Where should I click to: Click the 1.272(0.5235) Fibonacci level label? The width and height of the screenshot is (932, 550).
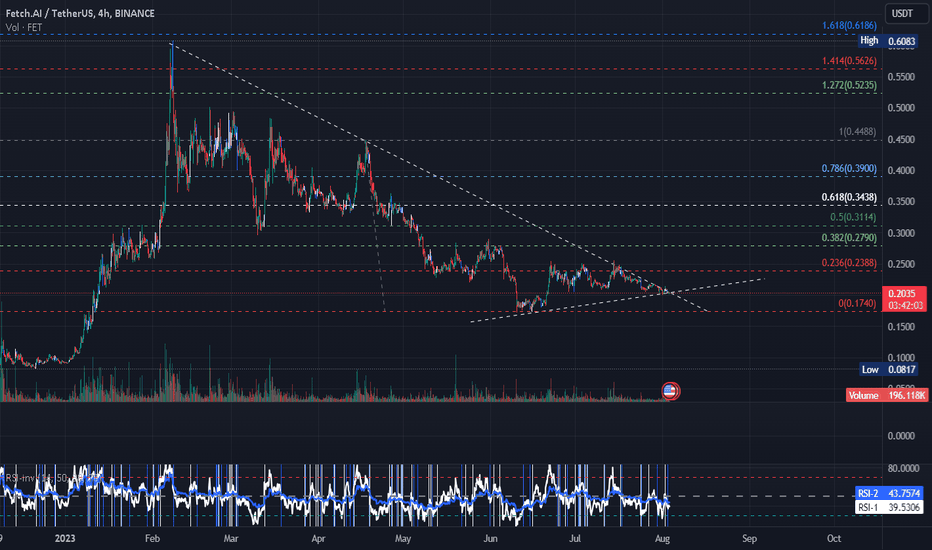click(849, 85)
